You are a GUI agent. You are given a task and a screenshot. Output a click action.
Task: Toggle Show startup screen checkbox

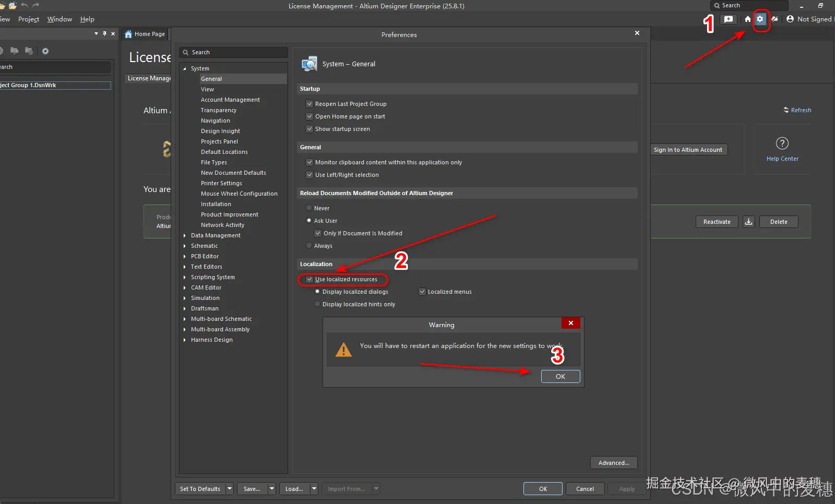click(x=309, y=129)
